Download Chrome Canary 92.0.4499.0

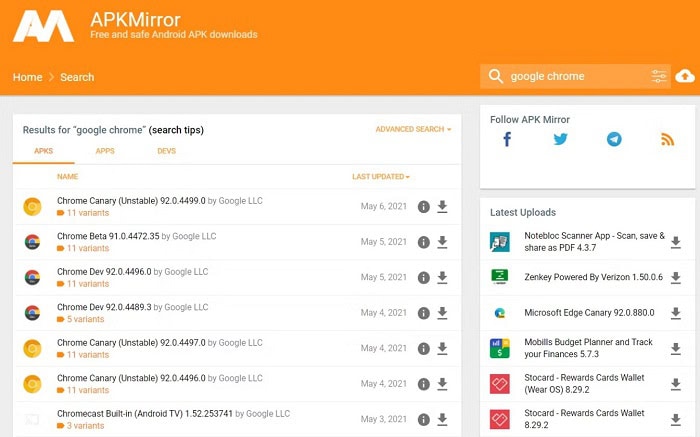[442, 207]
